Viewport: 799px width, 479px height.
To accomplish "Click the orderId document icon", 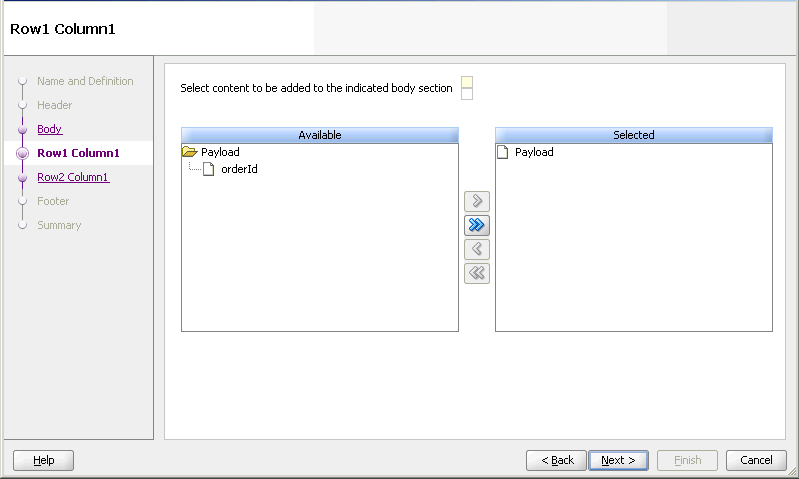I will [208, 169].
